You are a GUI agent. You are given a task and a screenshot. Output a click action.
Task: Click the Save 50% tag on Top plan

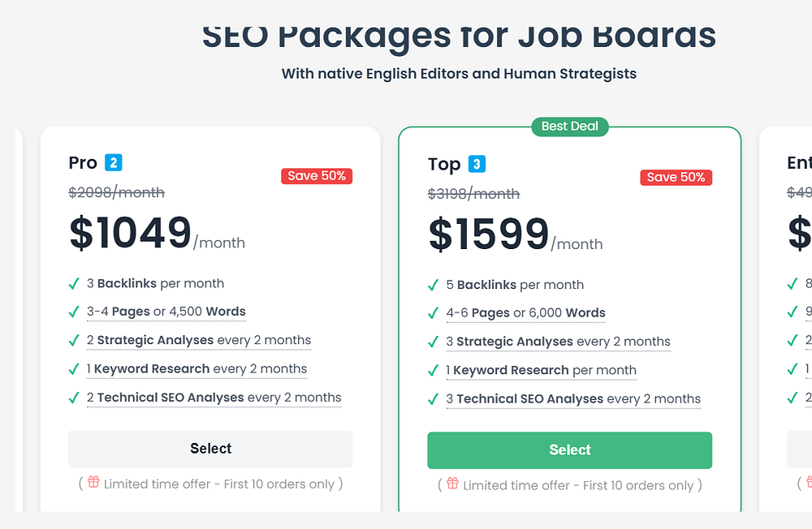(676, 178)
